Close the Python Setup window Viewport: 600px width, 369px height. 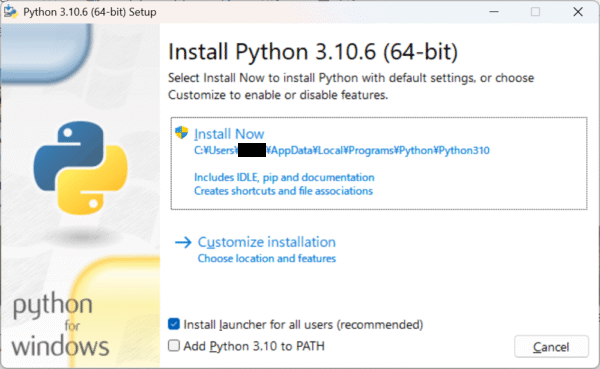pyautogui.click(x=578, y=12)
